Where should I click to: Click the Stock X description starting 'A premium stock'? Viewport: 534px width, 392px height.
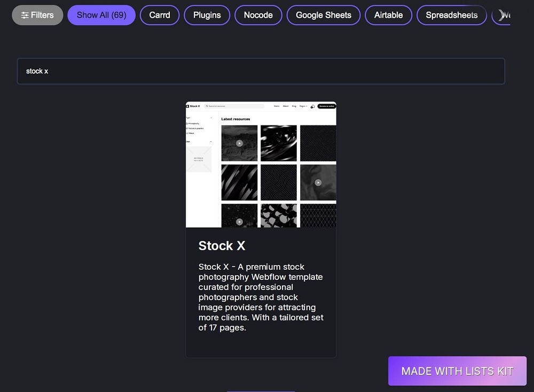[x=261, y=297]
